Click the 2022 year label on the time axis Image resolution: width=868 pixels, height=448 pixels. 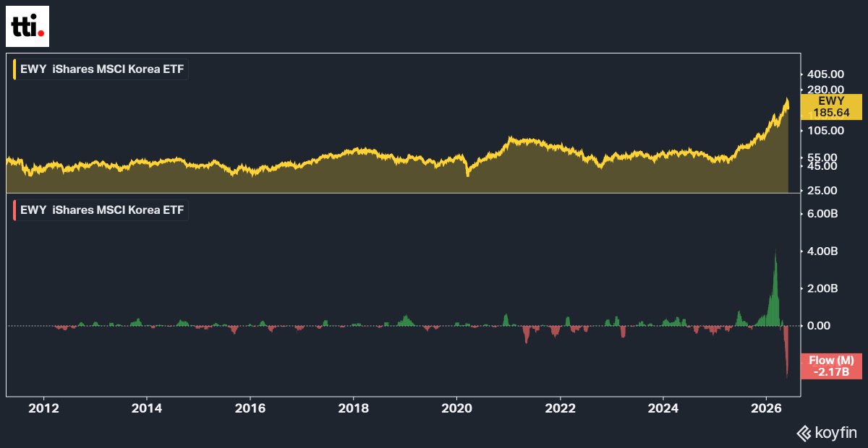(x=561, y=408)
